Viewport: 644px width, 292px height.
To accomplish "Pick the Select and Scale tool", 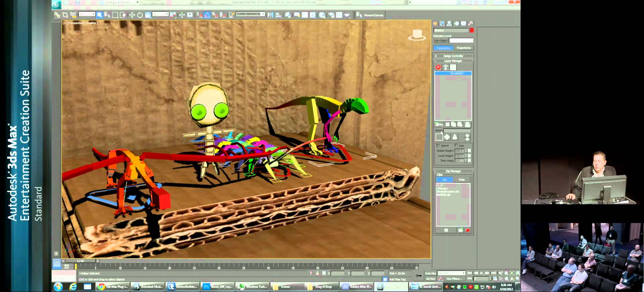I will click(148, 15).
